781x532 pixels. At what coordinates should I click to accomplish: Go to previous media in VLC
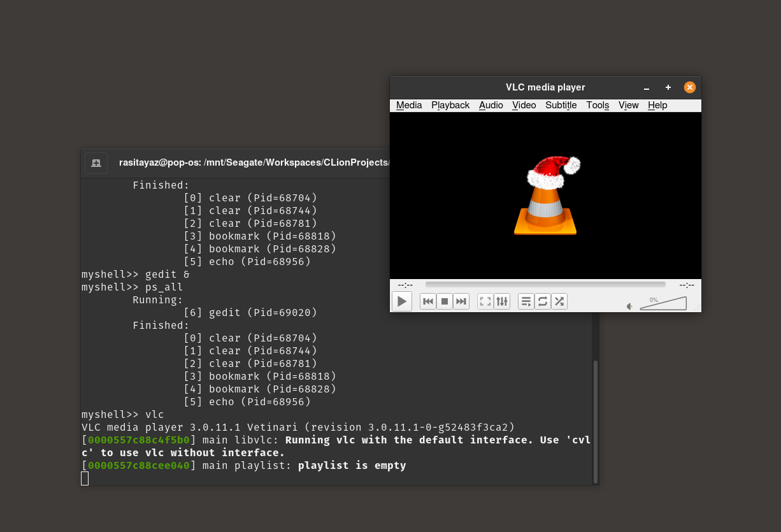(x=428, y=301)
